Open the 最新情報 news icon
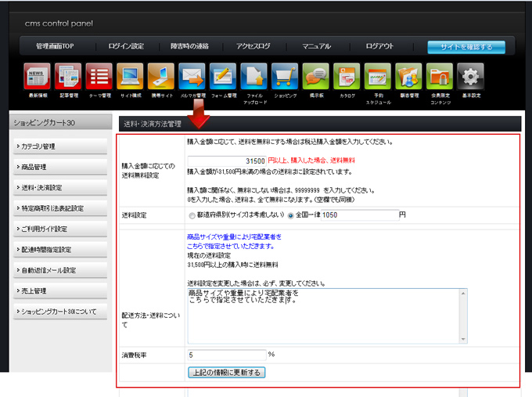 click(38, 77)
